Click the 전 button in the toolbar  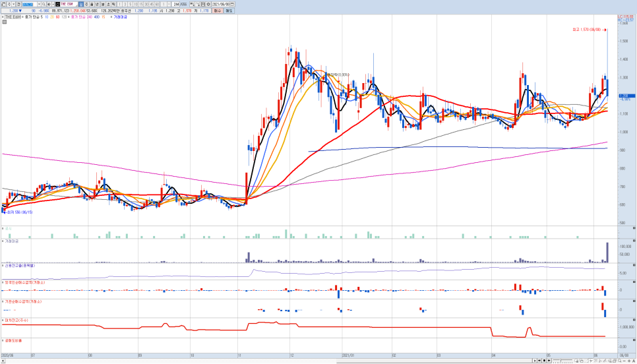[x=18, y=4]
